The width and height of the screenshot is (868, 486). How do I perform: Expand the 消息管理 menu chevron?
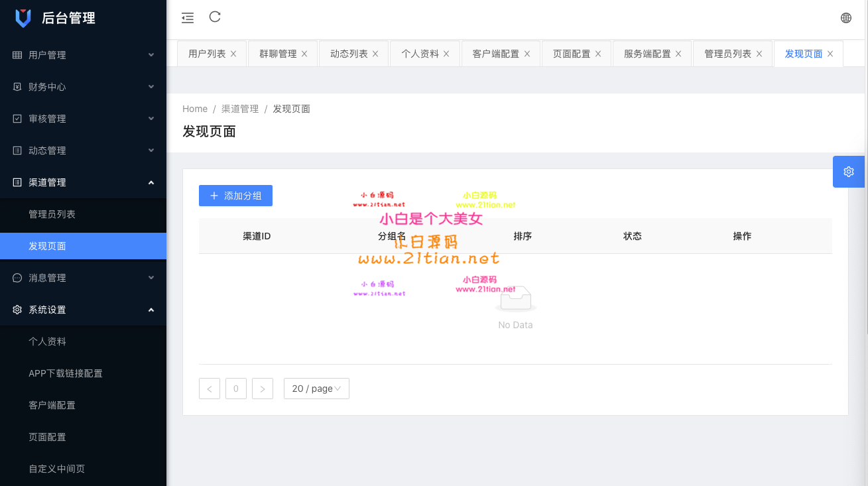(151, 278)
